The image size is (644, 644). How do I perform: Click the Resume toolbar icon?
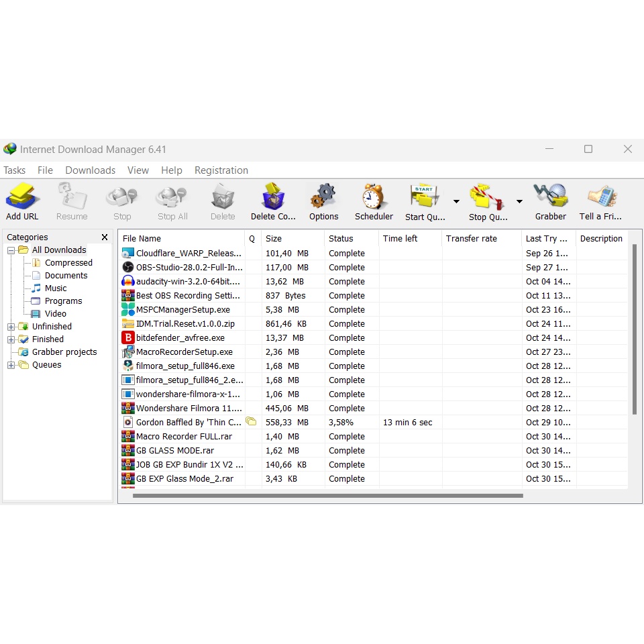click(72, 196)
